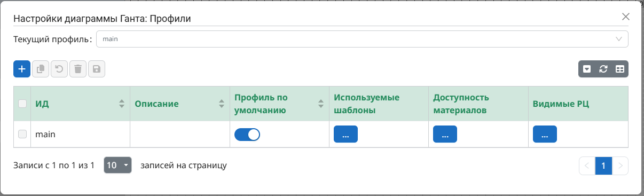Viewport: 644px width, 196px height.
Task: Refresh the table with sync icon
Action: point(603,69)
